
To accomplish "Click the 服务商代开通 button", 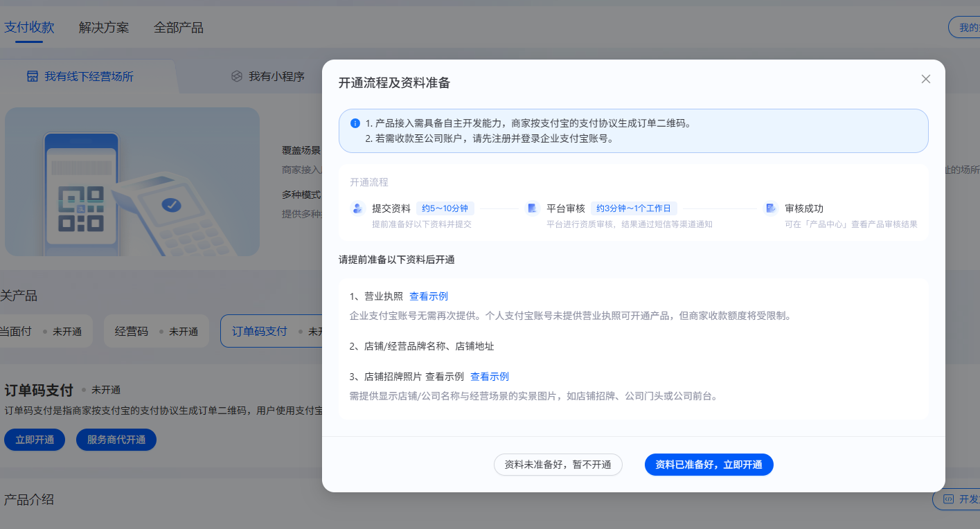I will click(x=116, y=440).
